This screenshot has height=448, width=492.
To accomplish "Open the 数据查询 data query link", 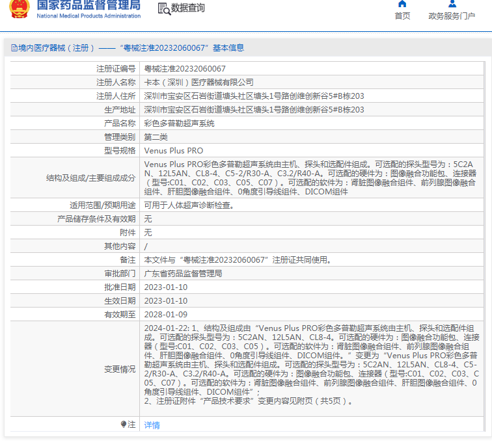I will (x=187, y=8).
